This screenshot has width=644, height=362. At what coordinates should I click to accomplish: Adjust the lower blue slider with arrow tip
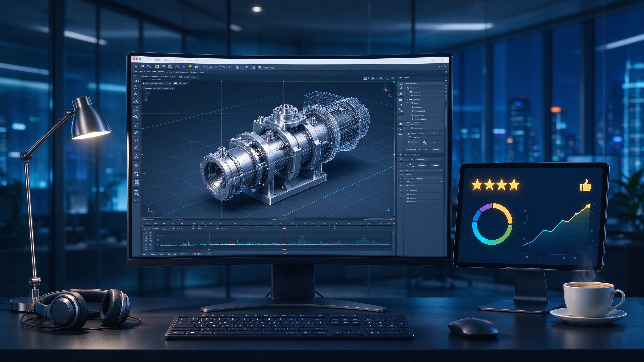coord(413,149)
